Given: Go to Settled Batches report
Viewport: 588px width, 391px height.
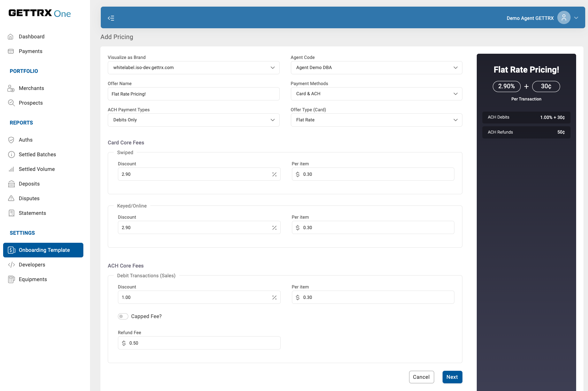Looking at the screenshot, I should point(43,155).
